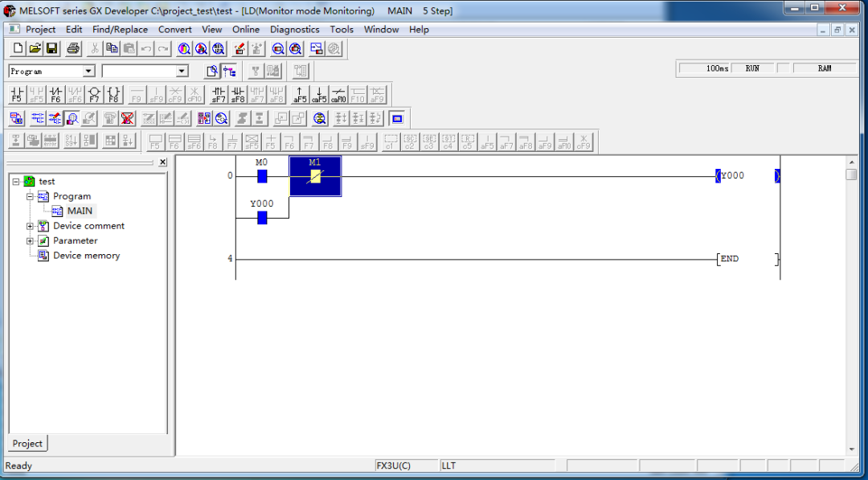Select the highlighted M1 normally closed contact
Viewport: 868px width, 480px height.
pos(315,176)
